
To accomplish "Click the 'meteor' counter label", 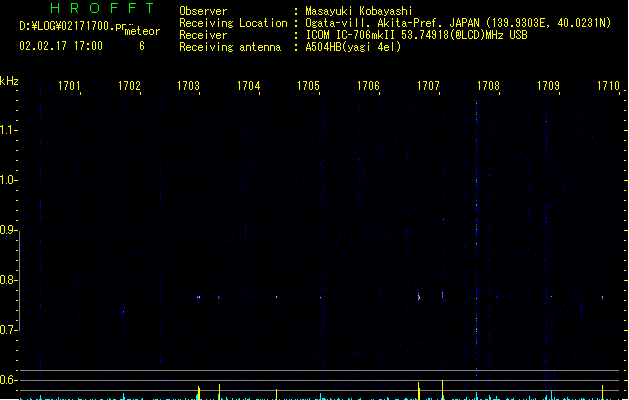I will (x=142, y=31).
